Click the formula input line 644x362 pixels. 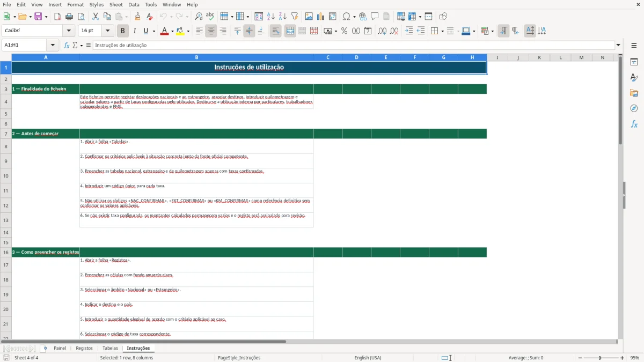[x=354, y=46]
